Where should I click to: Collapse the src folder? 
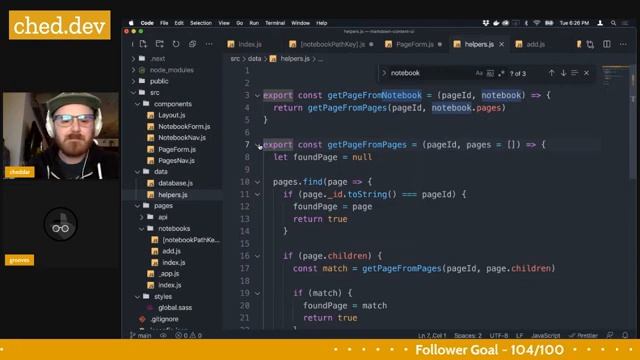tap(133, 93)
